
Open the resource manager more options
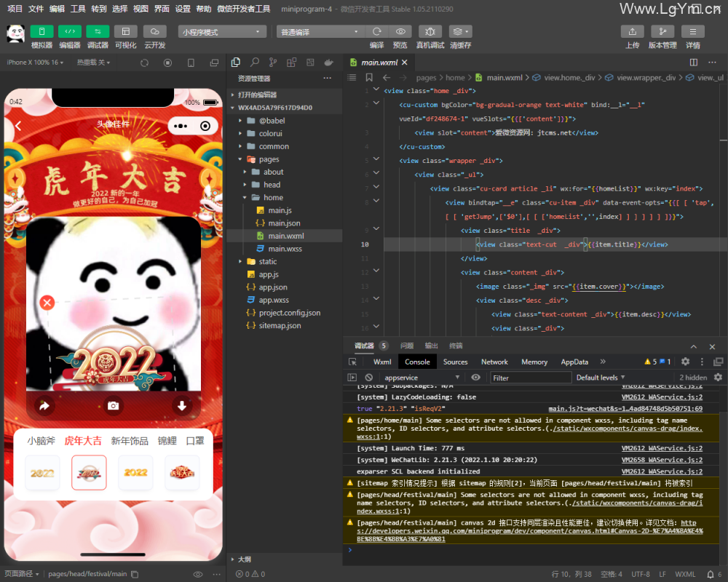pos(328,78)
